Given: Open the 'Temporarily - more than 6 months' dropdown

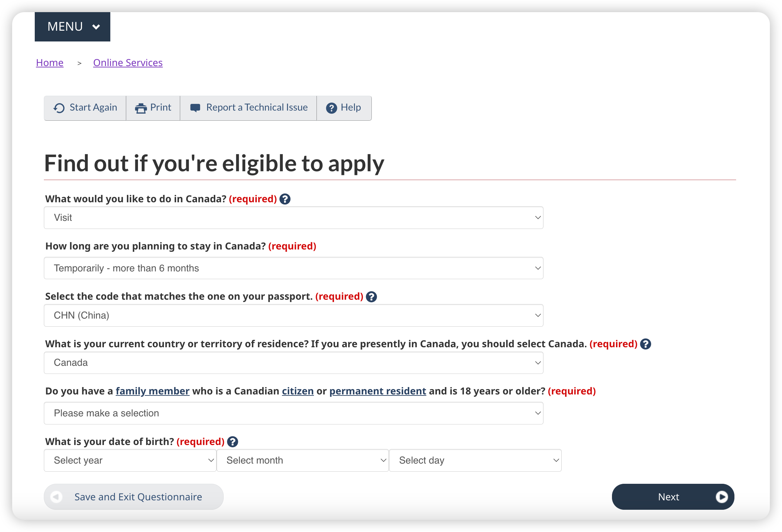Looking at the screenshot, I should [x=294, y=268].
